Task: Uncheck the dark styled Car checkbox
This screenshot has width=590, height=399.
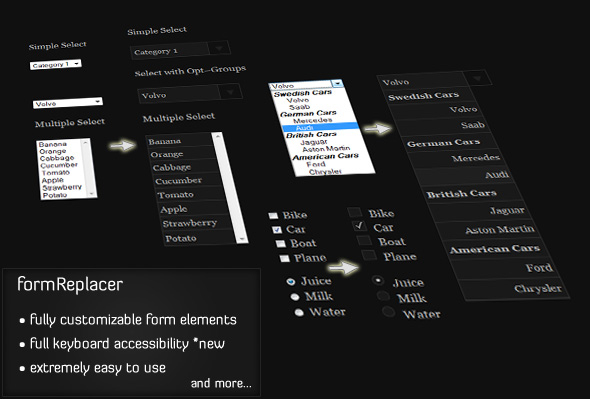Action: click(359, 225)
